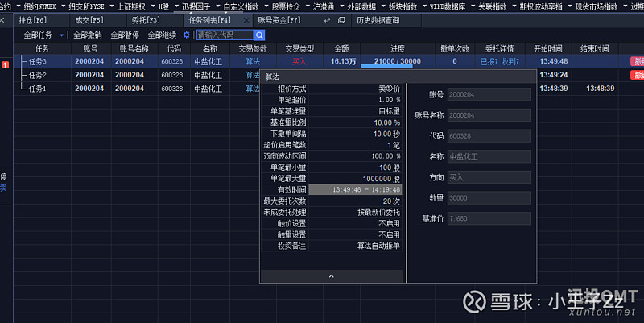Open the task list settings gear

187,35
